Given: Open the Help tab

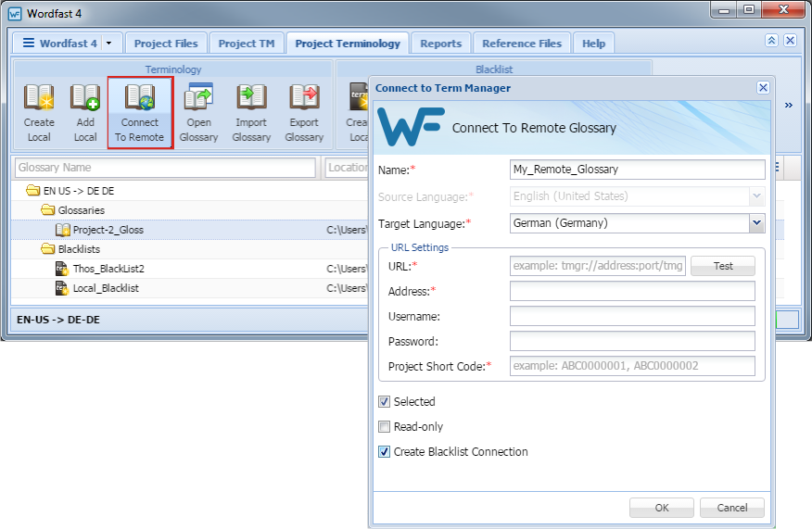Looking at the screenshot, I should tap(593, 44).
